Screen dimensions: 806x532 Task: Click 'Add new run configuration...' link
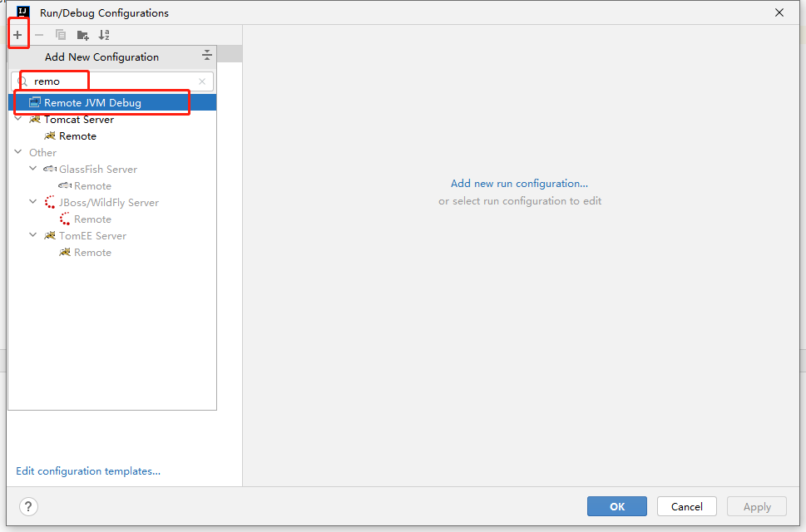[519, 184]
